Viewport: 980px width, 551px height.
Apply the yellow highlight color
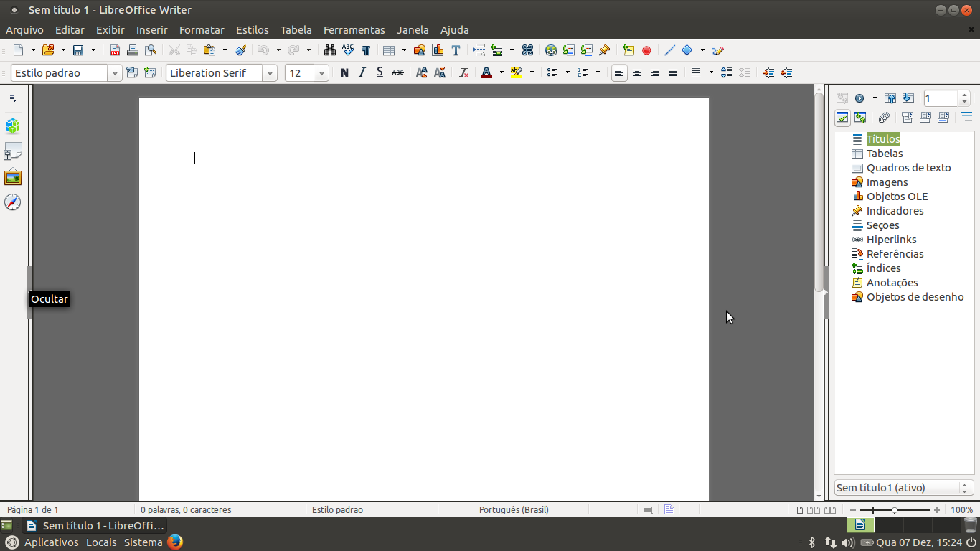pos(517,72)
